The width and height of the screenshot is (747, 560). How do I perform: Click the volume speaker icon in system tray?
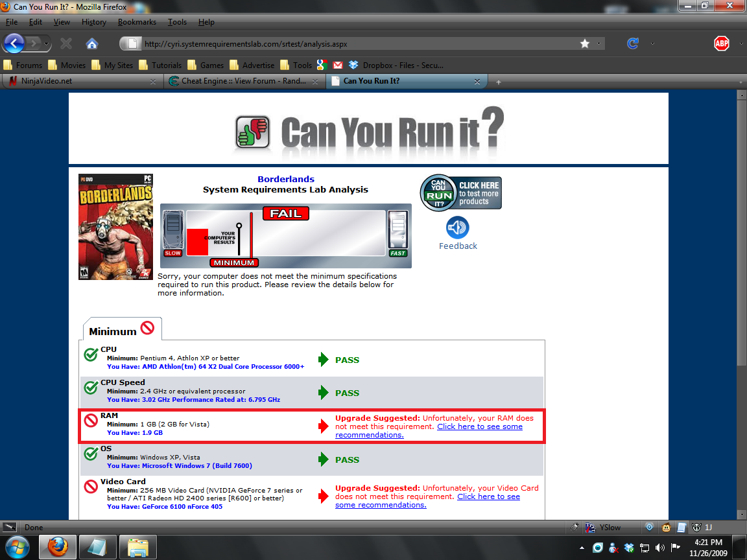point(660,548)
